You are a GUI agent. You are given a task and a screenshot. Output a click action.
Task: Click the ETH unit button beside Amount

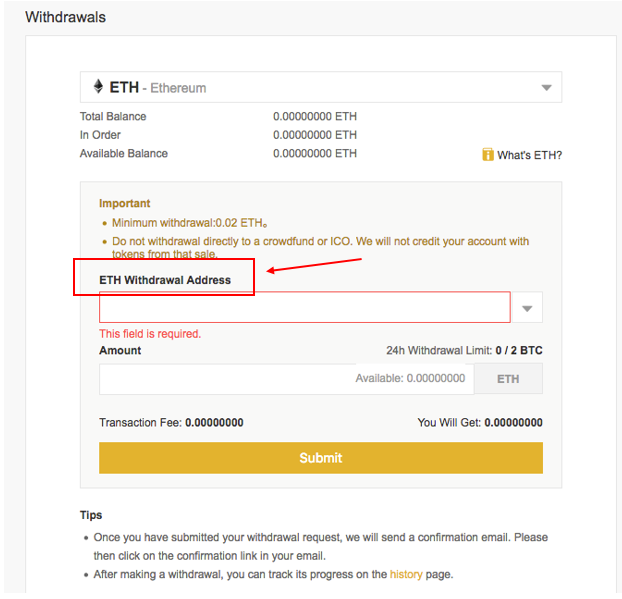[508, 379]
